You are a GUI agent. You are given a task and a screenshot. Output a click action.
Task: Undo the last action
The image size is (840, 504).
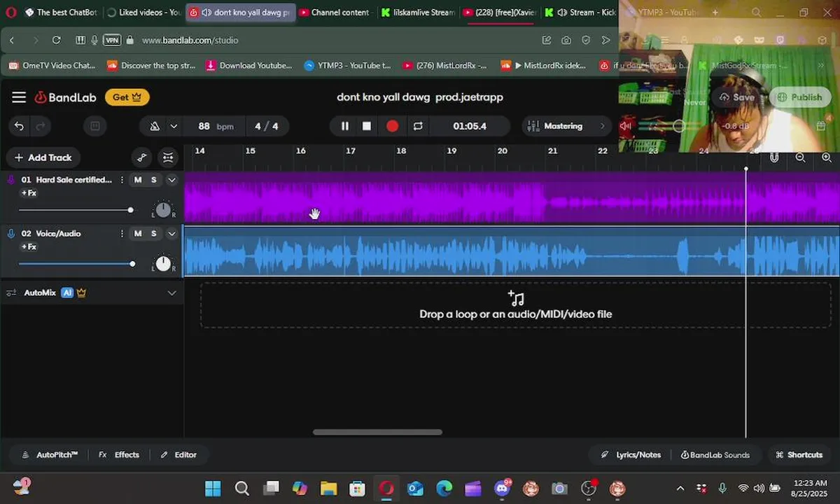click(19, 126)
